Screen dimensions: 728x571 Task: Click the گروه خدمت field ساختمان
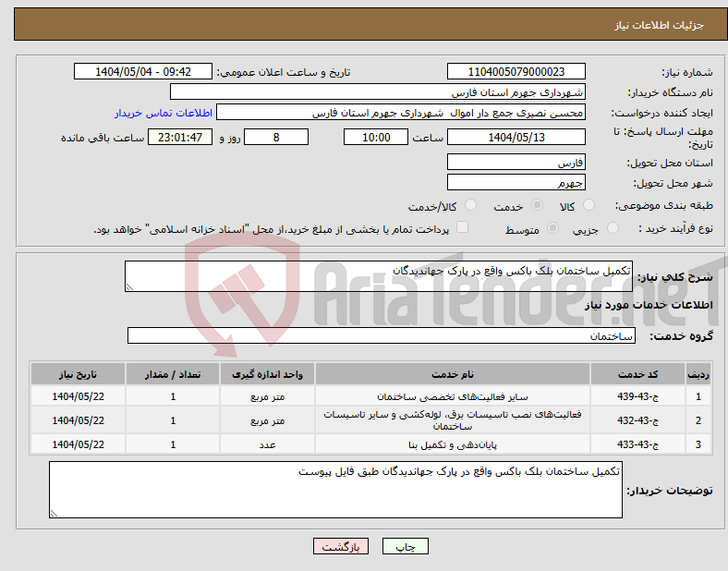[382, 335]
